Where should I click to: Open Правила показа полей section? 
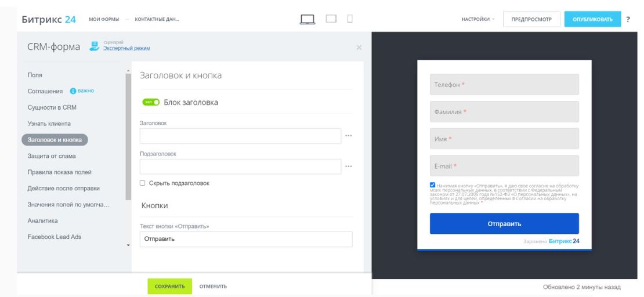[59, 172]
